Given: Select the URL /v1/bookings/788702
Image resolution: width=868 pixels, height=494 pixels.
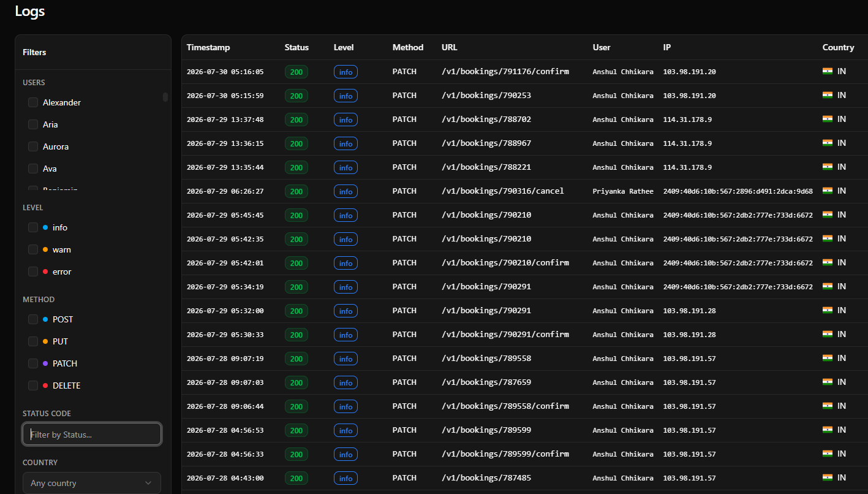Looking at the screenshot, I should (x=486, y=119).
